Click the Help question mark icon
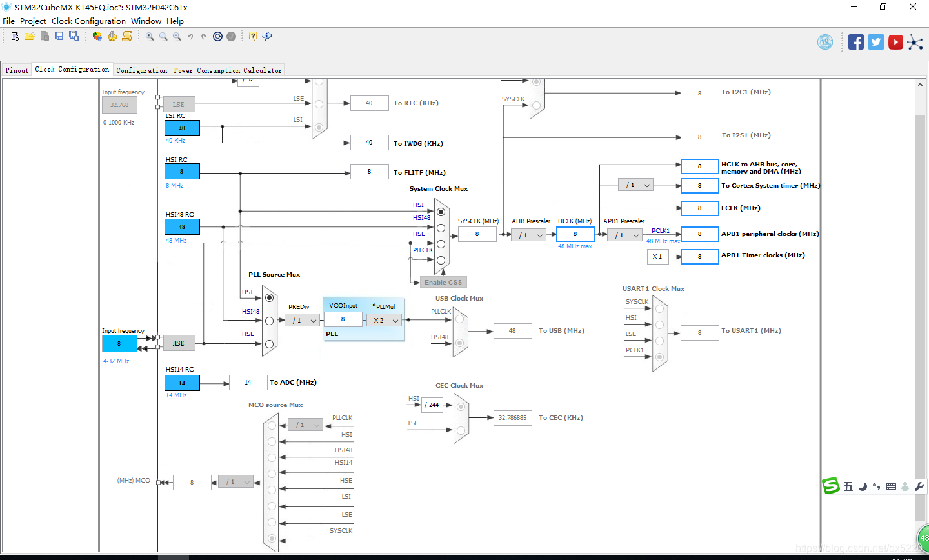 pos(253,37)
